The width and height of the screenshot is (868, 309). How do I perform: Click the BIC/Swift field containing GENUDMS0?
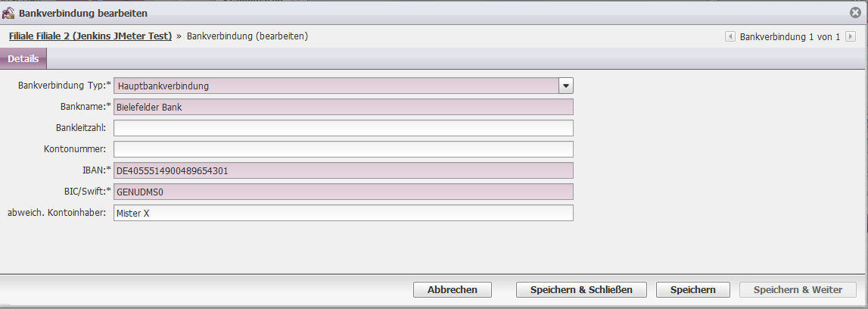coord(344,192)
